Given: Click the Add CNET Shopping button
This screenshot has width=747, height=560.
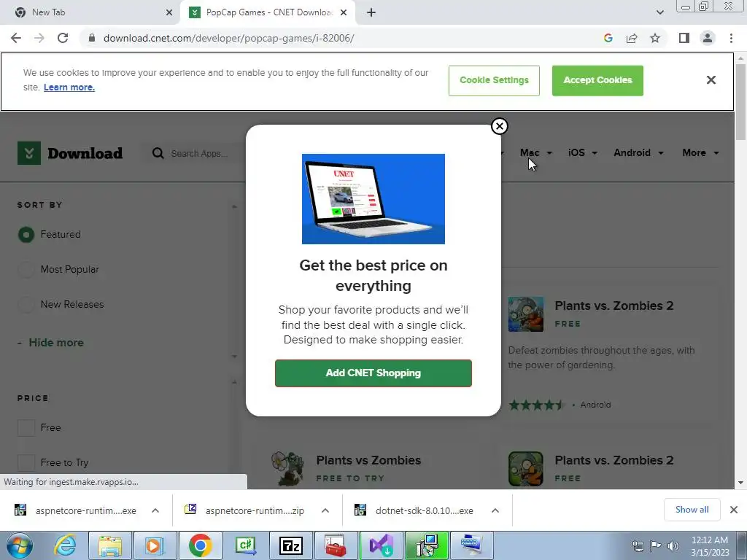Looking at the screenshot, I should tap(373, 373).
